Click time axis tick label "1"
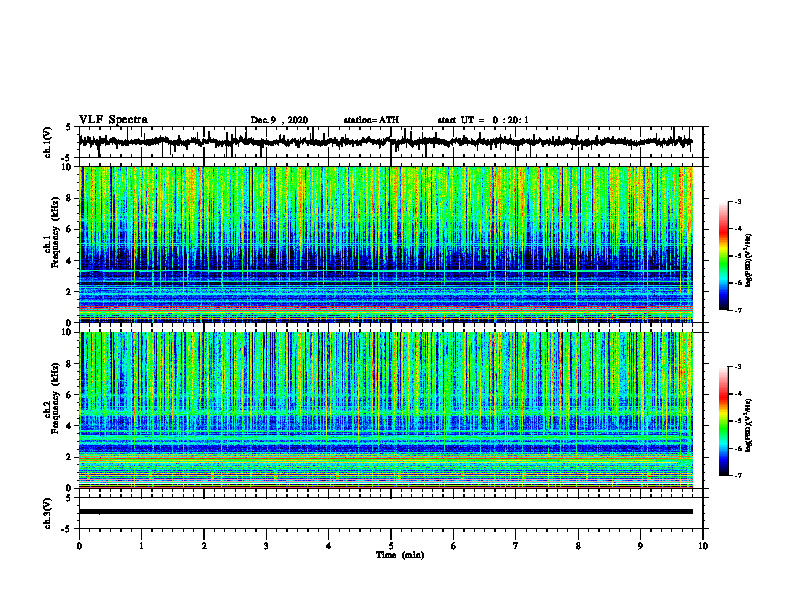Screen dimensions: 792x612 click(141, 546)
